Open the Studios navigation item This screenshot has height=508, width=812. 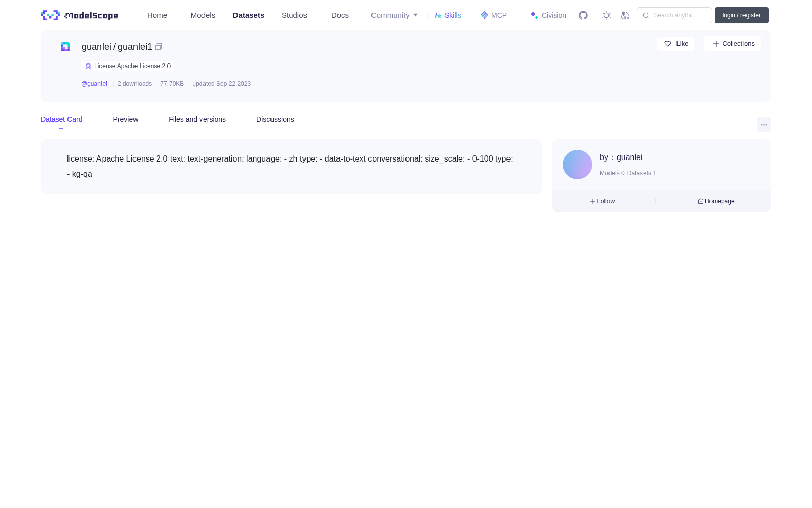coord(294,15)
